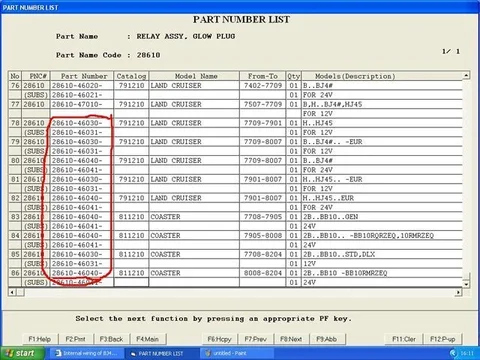This screenshot has width=480, height=360.
Task: Click the F9:Abb button
Action: pos(327,339)
